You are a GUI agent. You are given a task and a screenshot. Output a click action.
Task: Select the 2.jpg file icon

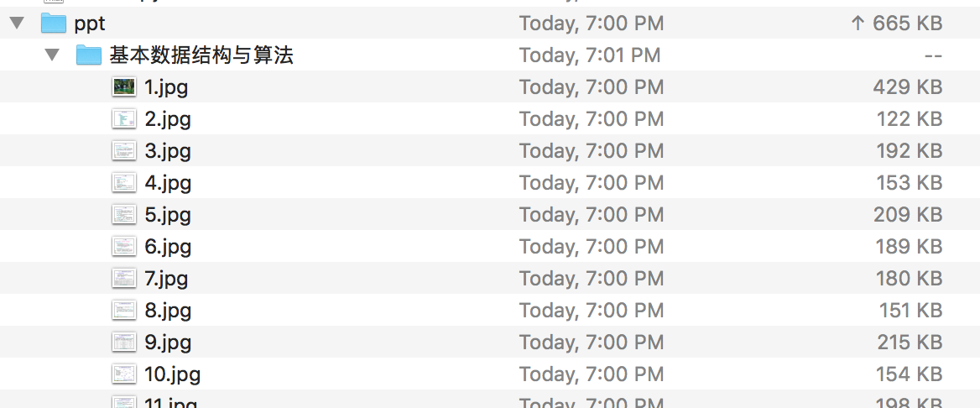point(124,119)
